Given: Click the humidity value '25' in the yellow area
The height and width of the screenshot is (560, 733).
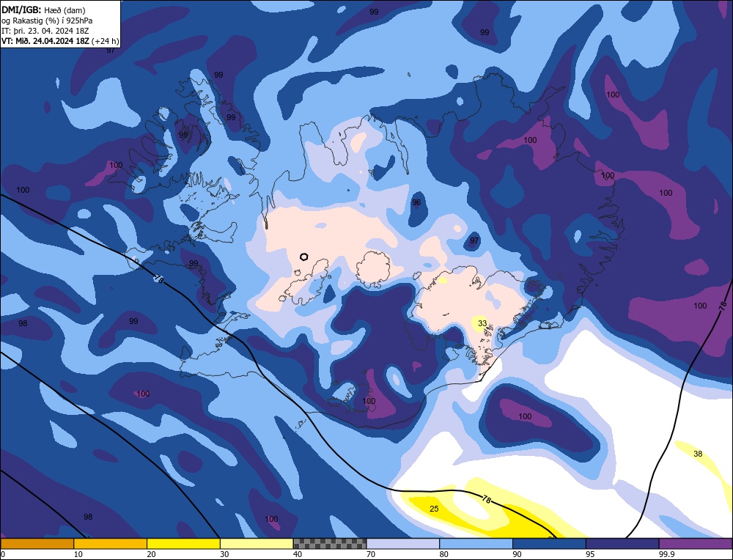Looking at the screenshot, I should [x=434, y=509].
